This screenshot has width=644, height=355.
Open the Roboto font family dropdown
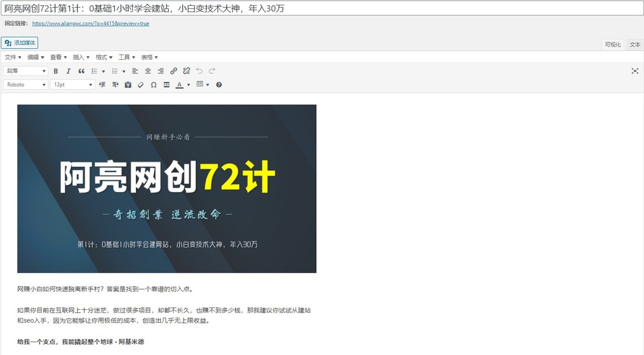pyautogui.click(x=26, y=84)
